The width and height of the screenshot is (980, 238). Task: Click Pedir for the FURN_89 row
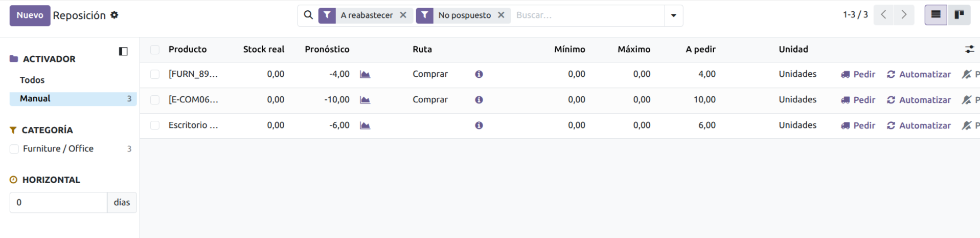[858, 75]
